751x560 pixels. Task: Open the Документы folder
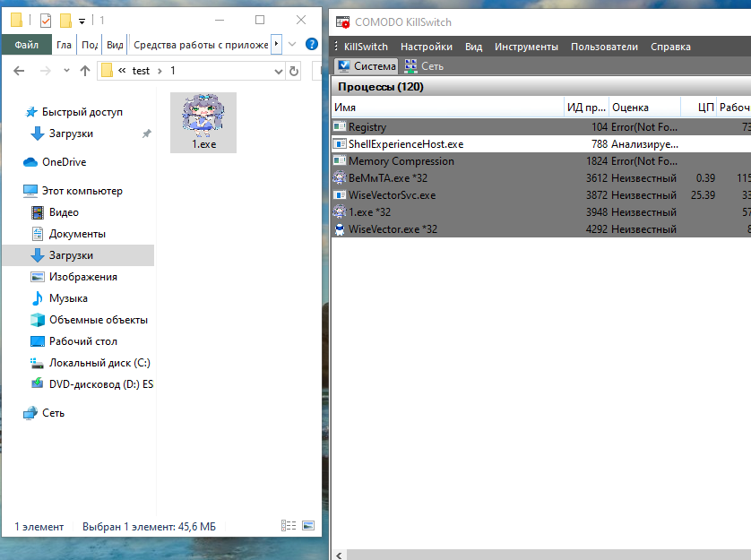click(x=77, y=234)
